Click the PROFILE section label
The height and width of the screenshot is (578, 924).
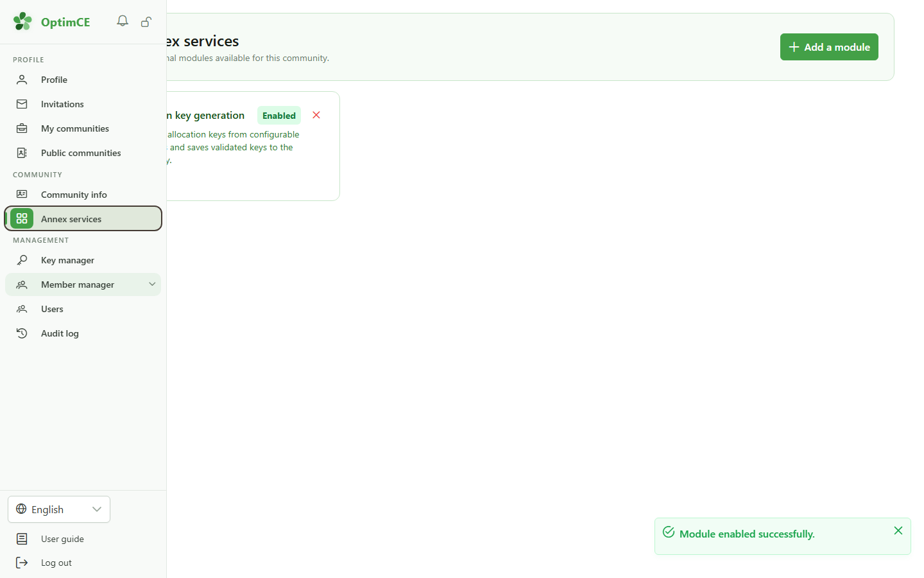click(28, 60)
